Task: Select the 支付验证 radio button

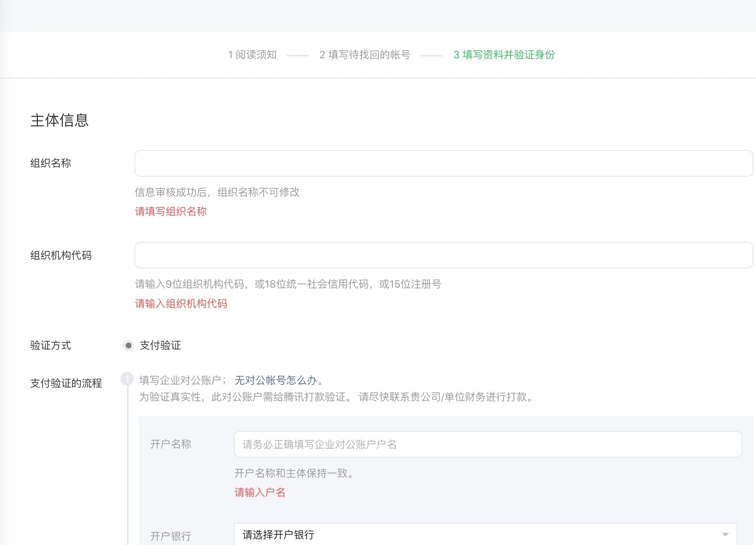Action: [x=128, y=346]
